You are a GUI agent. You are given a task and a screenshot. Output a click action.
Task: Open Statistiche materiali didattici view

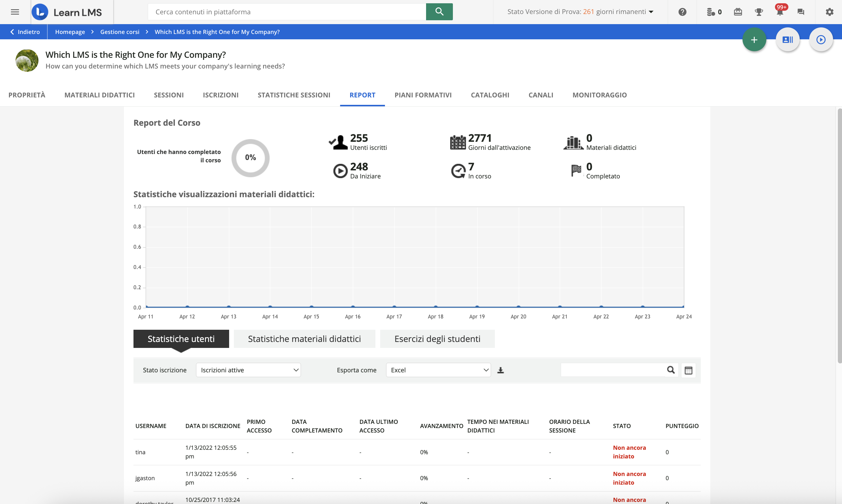304,339
